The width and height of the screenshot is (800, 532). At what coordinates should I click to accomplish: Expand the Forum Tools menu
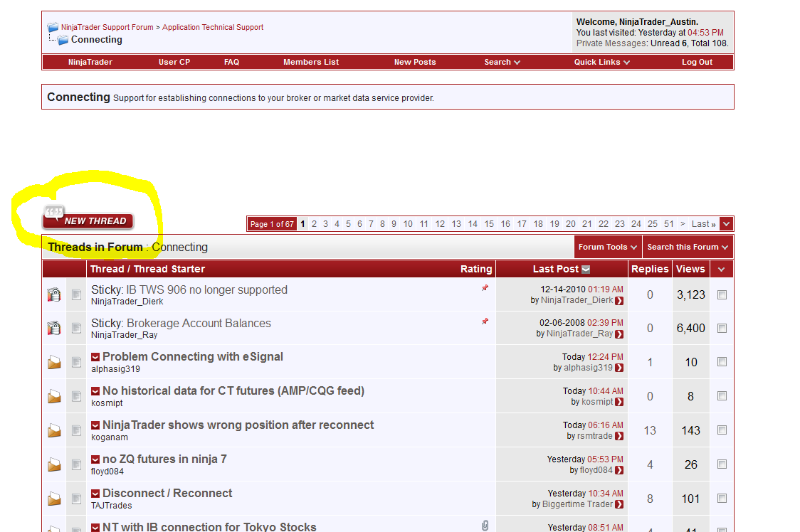pyautogui.click(x=608, y=247)
